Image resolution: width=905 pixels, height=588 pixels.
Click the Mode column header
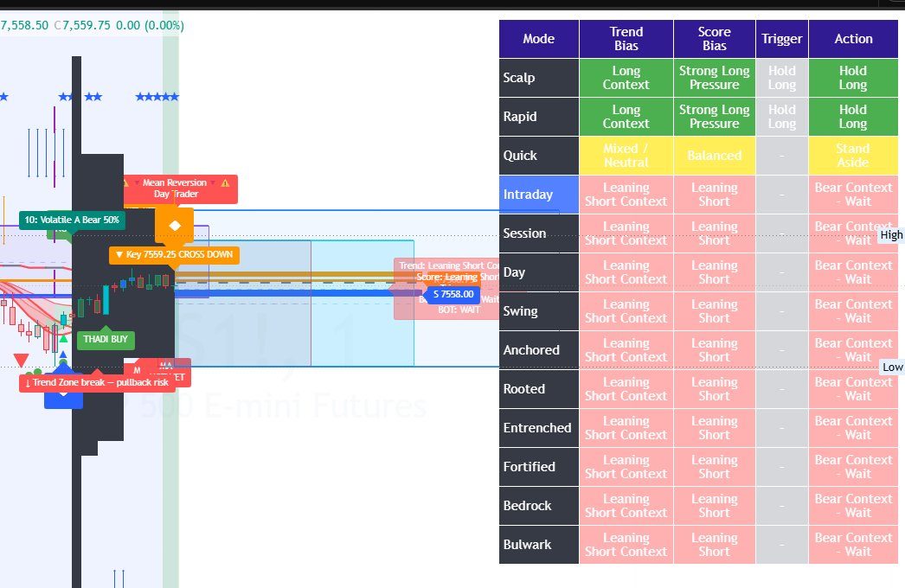(538, 39)
